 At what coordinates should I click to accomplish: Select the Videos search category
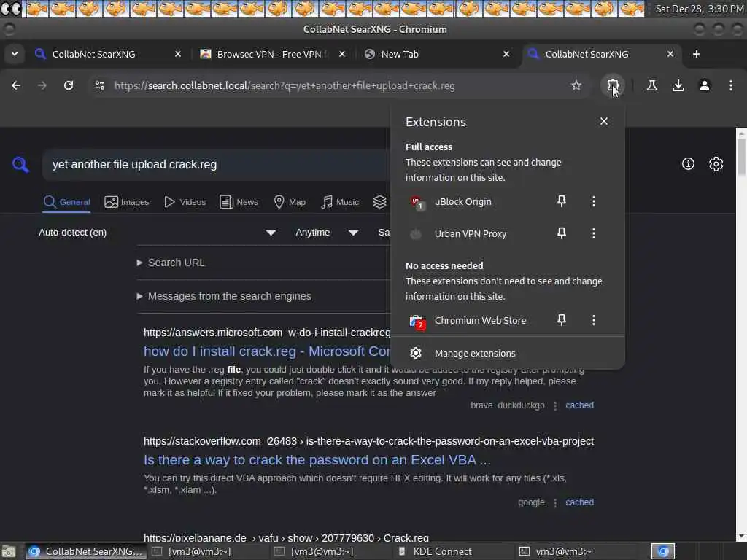[185, 202]
